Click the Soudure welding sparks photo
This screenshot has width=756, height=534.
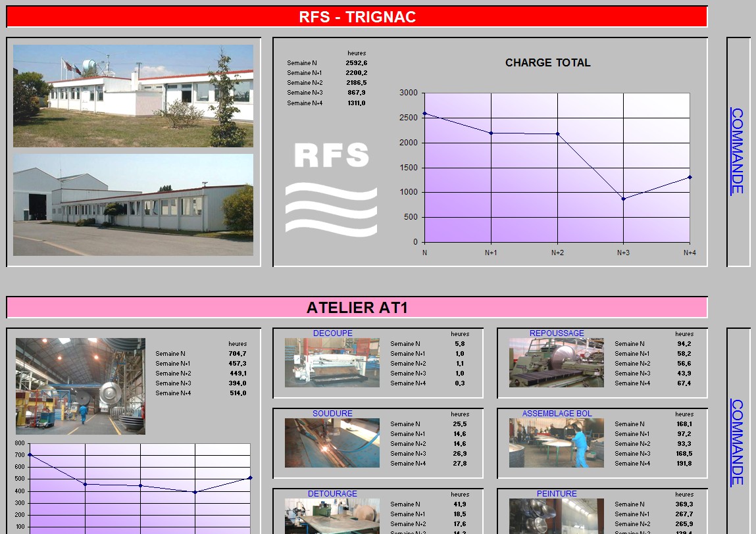coord(332,443)
